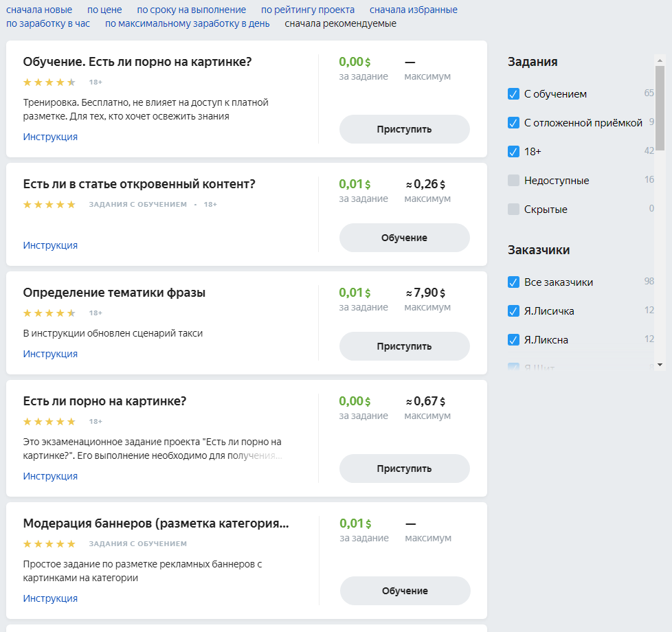Click the down arrow below the Заказчики list
The height and width of the screenshot is (632, 672).
coord(661,362)
